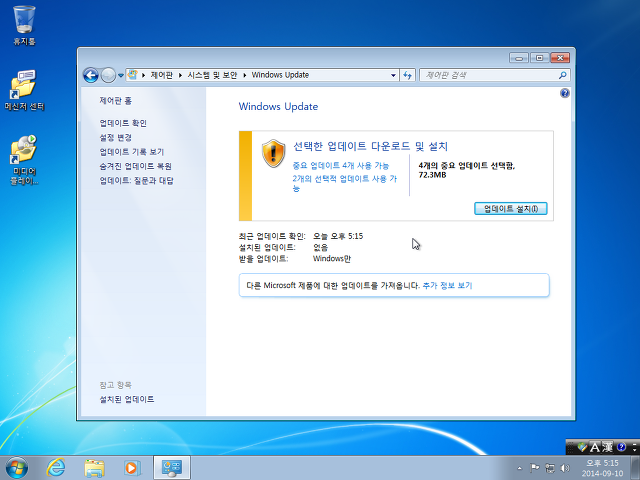
Task: Launch Internet Explorer from taskbar
Action: (56, 468)
